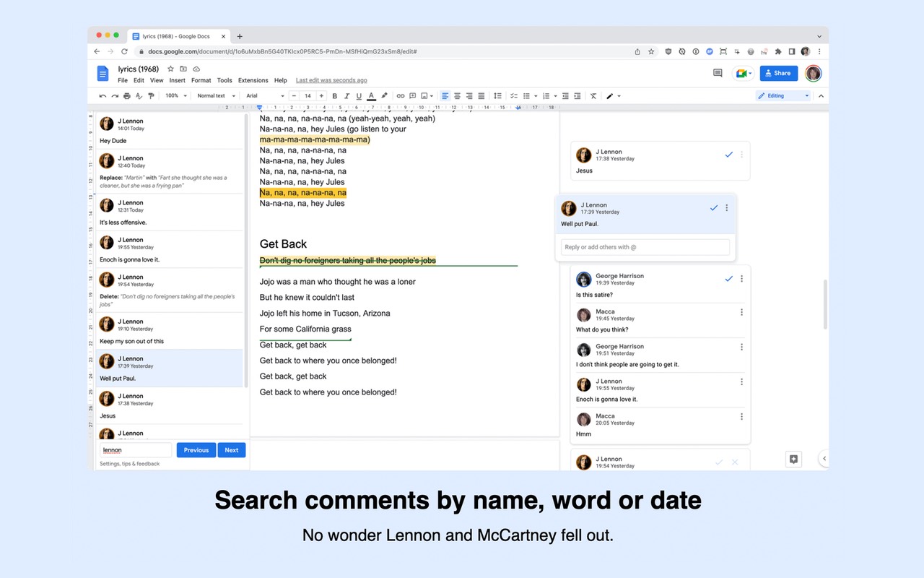Open the input tools pen dropdown
This screenshot has height=578, width=924.
(x=613, y=95)
